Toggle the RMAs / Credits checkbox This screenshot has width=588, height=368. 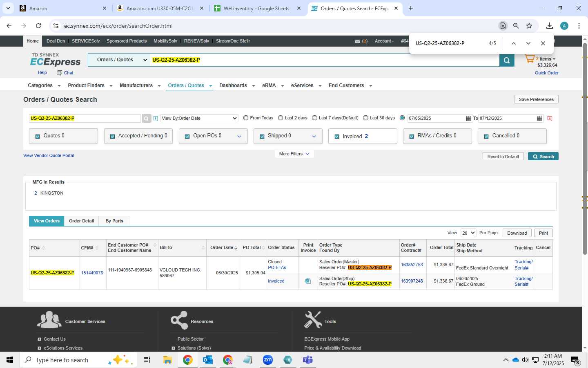click(412, 137)
